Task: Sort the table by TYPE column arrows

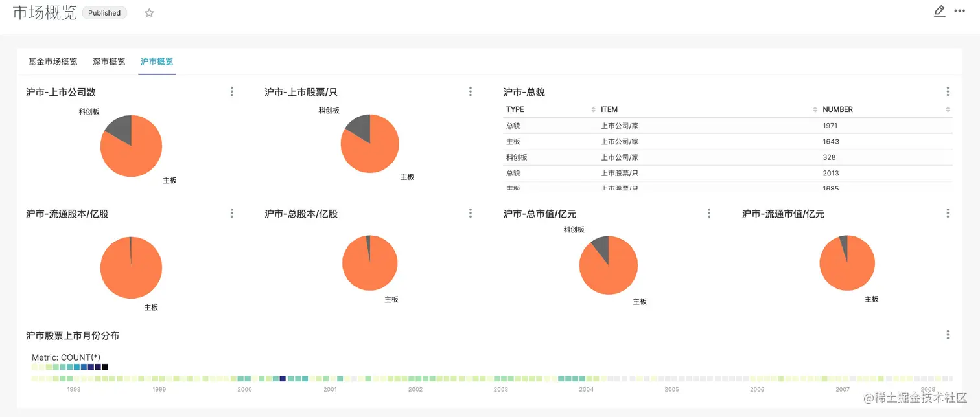Action: coord(593,109)
